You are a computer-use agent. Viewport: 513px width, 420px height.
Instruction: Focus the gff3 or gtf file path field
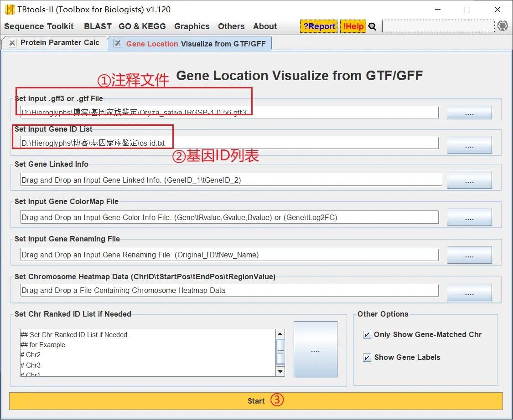point(229,112)
